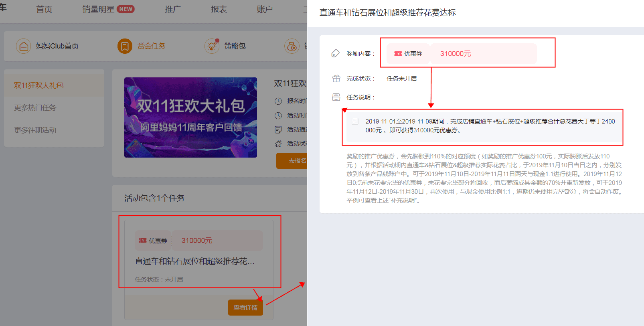Click the clock icon beside 活动时间

(x=278, y=115)
